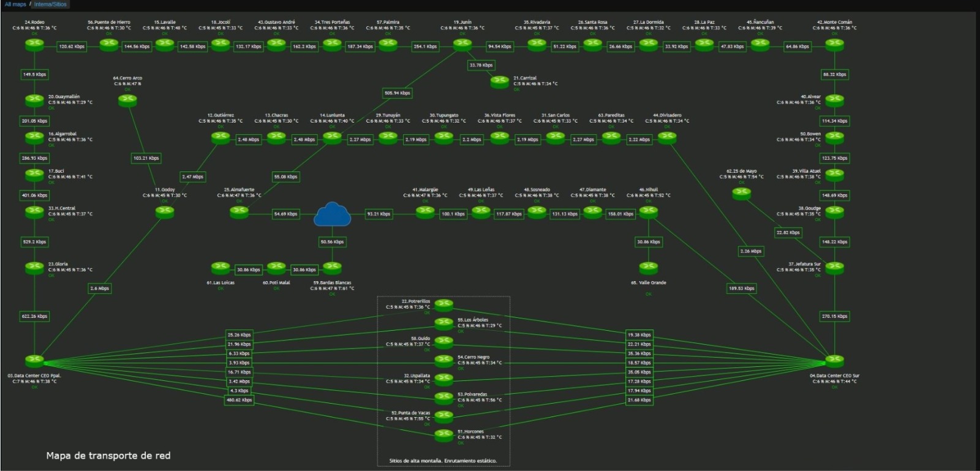Select the 21.Carrizal router node
The image size is (980, 471).
click(500, 81)
